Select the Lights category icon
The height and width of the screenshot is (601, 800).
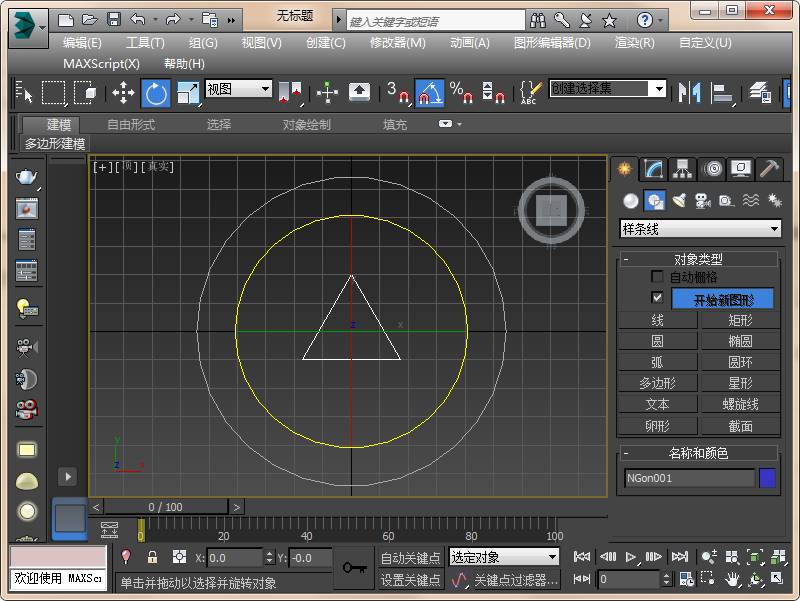click(x=679, y=201)
